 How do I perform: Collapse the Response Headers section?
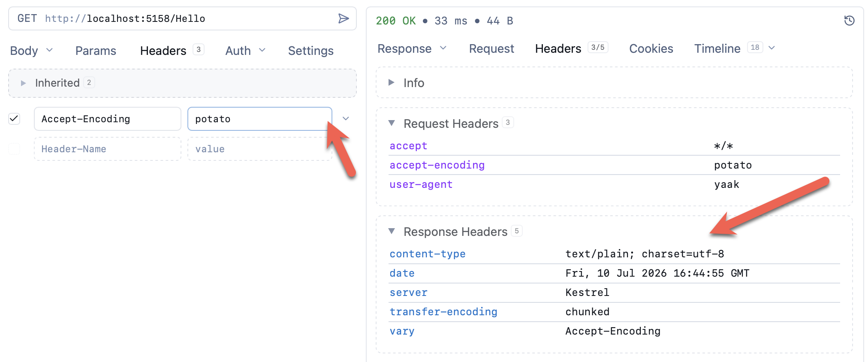tap(392, 231)
